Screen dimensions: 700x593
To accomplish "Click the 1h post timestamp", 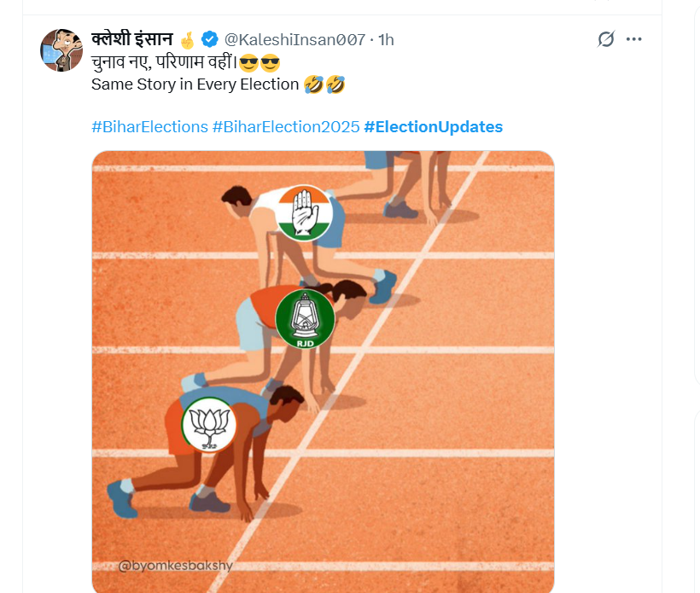I will tap(386, 39).
